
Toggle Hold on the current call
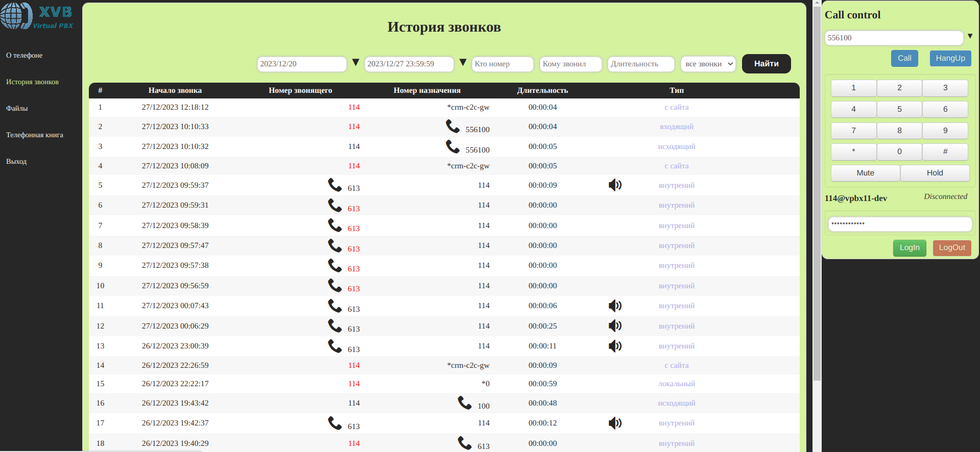coord(935,173)
